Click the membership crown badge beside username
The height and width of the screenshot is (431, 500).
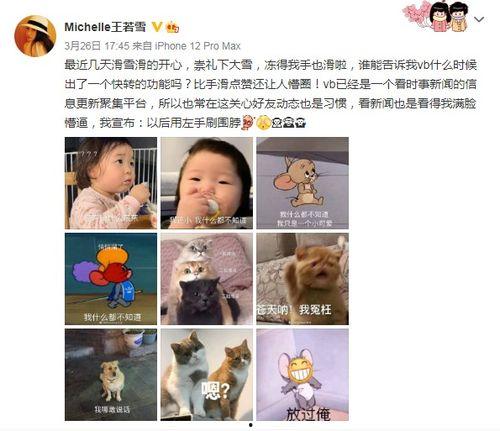pyautogui.click(x=172, y=27)
